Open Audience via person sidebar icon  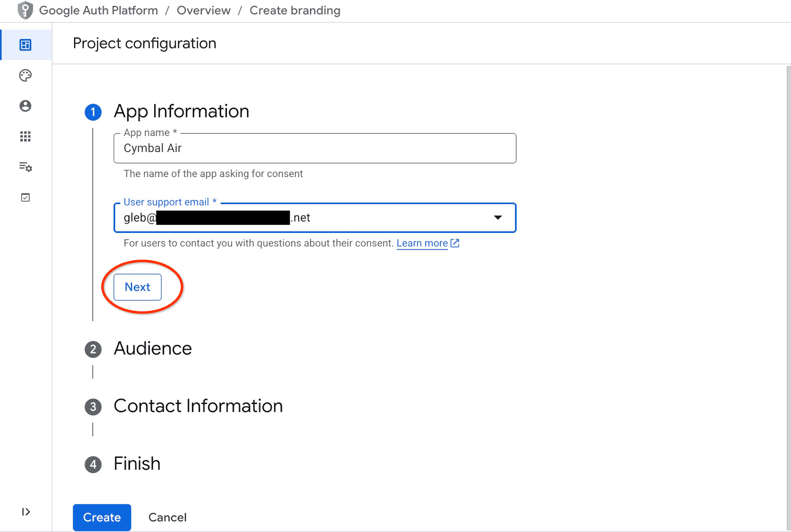click(x=25, y=106)
